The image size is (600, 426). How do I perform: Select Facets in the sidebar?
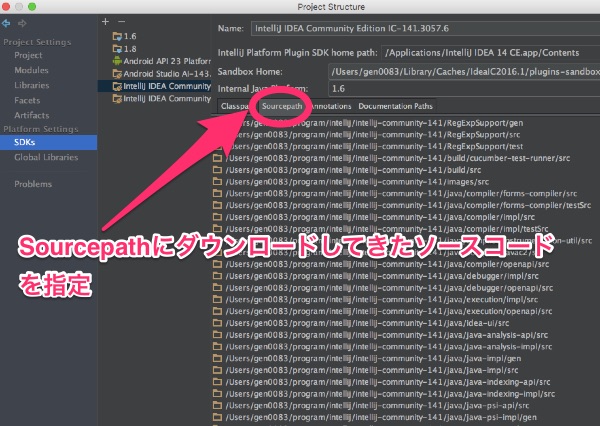click(x=27, y=100)
